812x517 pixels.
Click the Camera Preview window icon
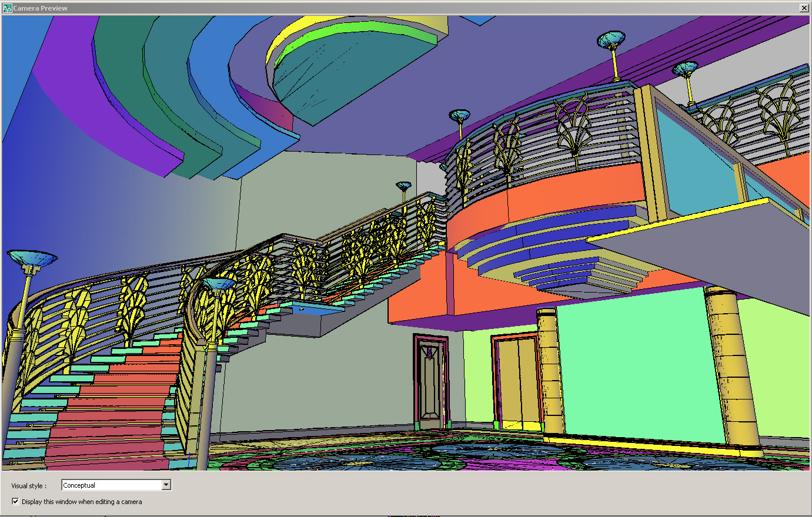point(7,8)
